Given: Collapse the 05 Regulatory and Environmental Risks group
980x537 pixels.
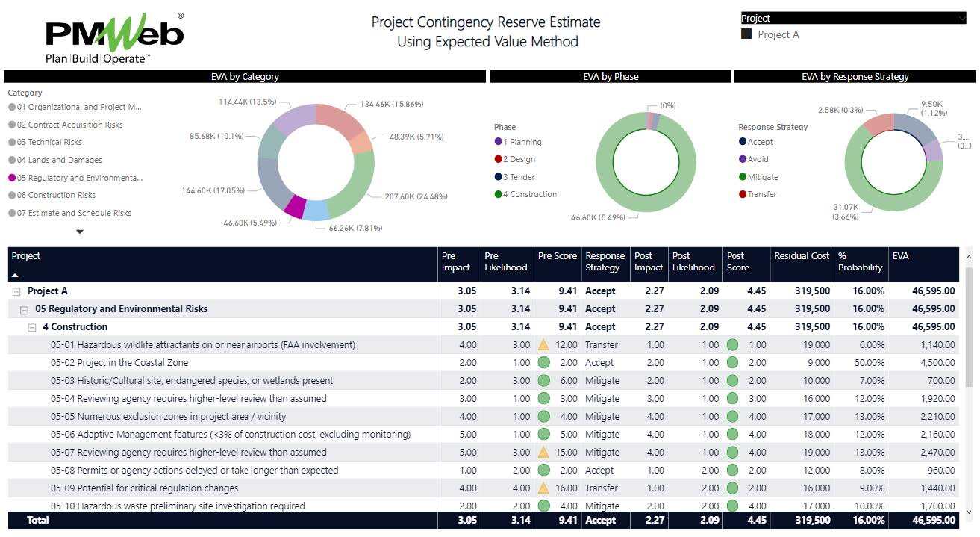Looking at the screenshot, I should [24, 309].
